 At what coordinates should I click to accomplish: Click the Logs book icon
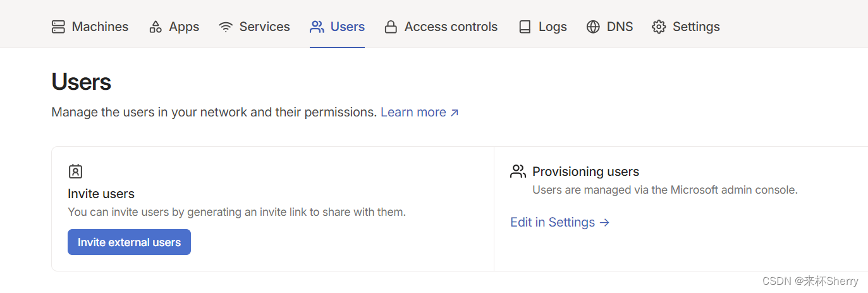pos(525,27)
